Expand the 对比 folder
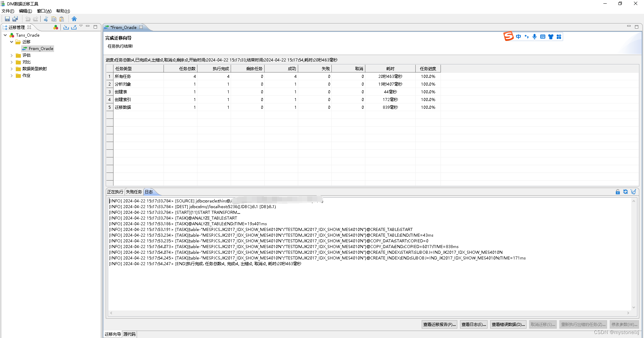The height and width of the screenshot is (338, 644). (12, 62)
